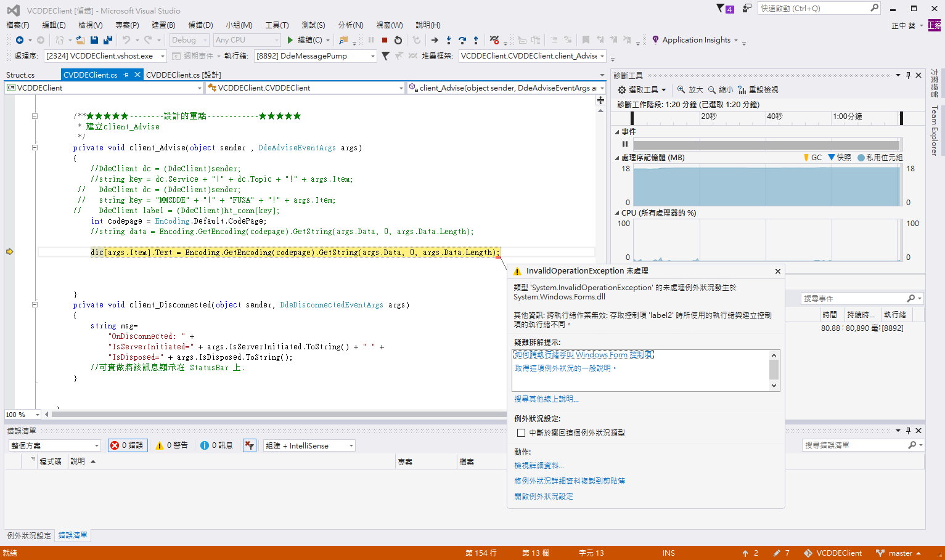Viewport: 945px width, 560px height.
Task: Restart debugging with circular arrow icon
Action: (398, 40)
